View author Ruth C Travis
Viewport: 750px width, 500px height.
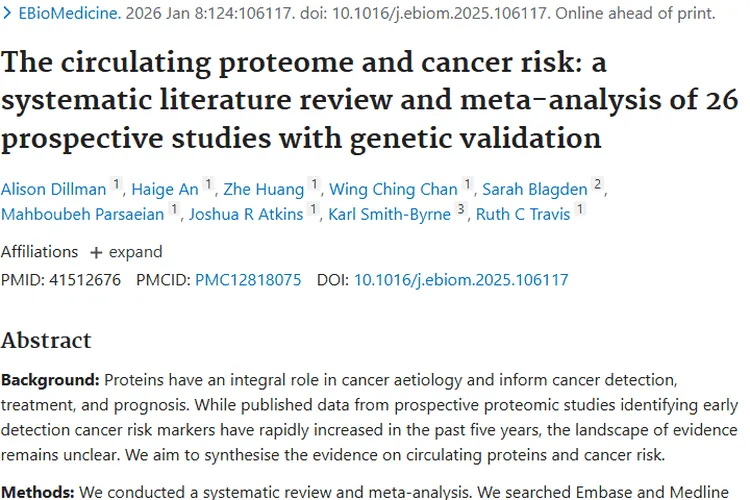[522, 214]
